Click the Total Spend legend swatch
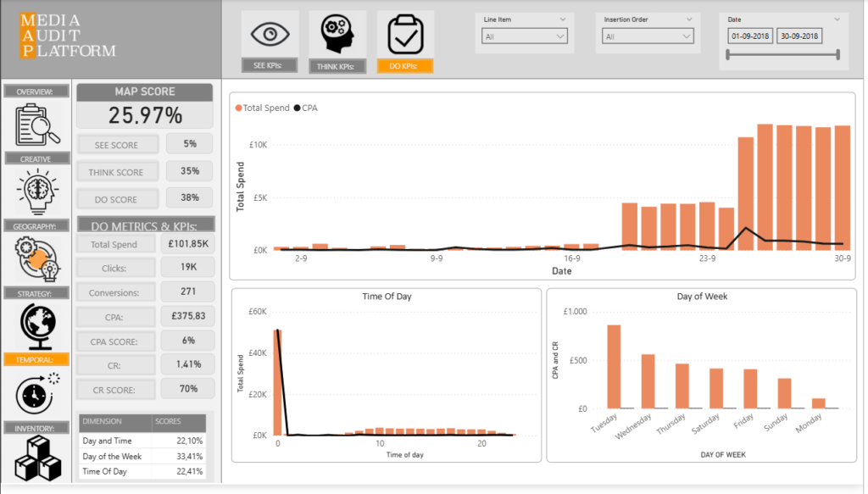The image size is (868, 494). [x=238, y=108]
